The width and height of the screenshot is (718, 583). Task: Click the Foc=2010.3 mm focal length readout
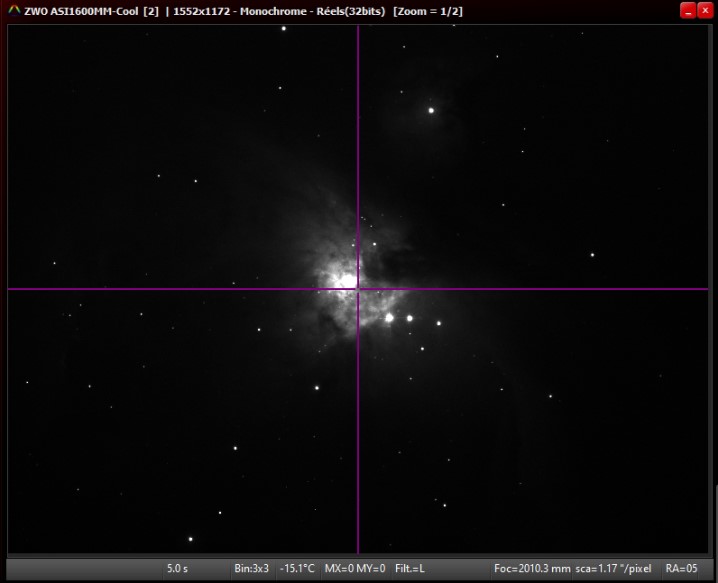[531, 568]
